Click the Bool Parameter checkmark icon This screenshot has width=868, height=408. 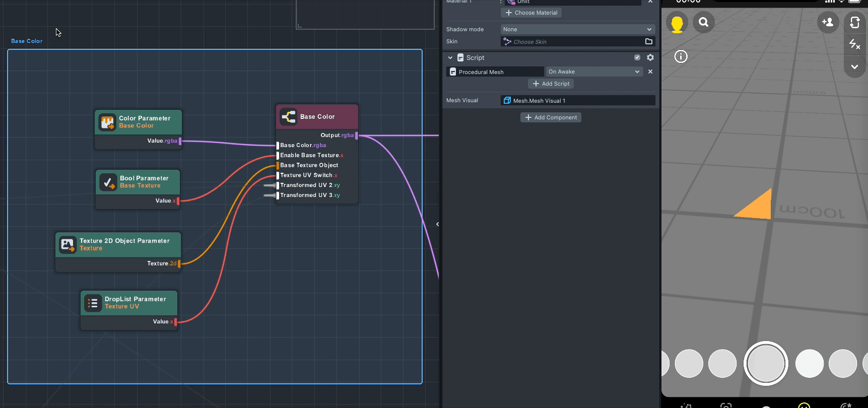click(108, 182)
